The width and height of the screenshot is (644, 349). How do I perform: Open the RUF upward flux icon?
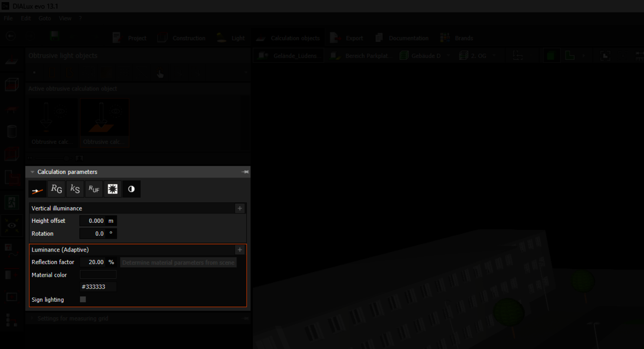pyautogui.click(x=94, y=189)
